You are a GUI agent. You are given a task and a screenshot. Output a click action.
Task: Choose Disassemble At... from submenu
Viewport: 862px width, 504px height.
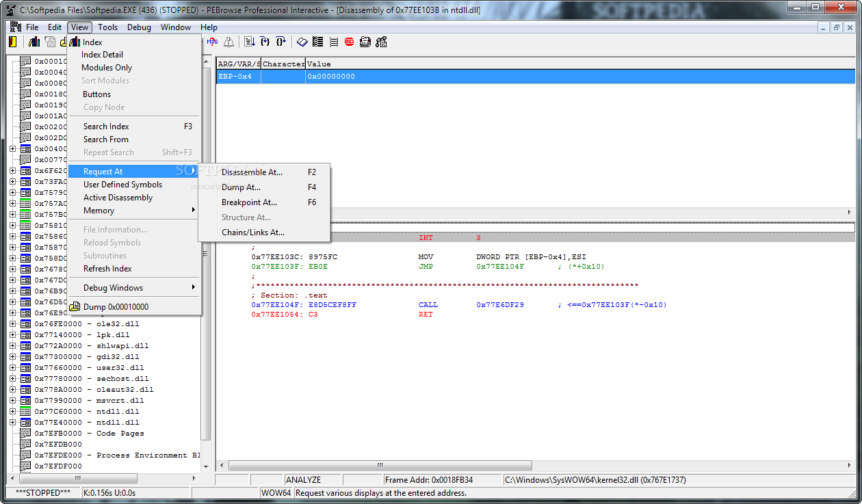pyautogui.click(x=264, y=172)
